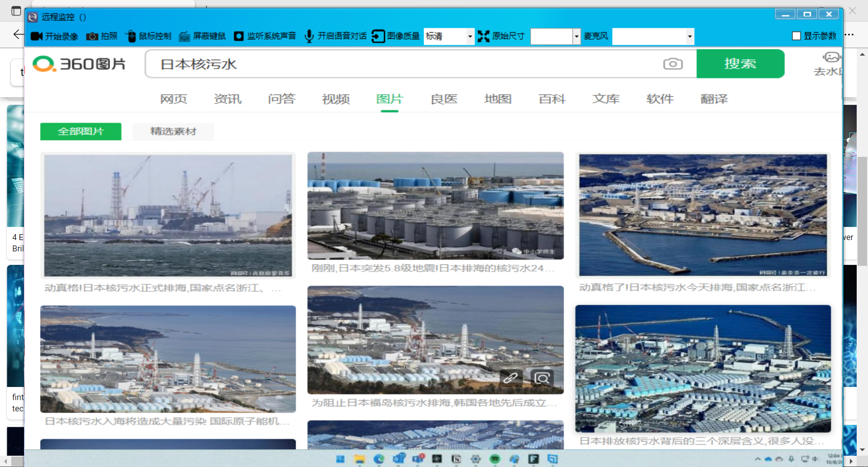
Task: Click 屏蔽键鼠 keyboard block icon
Action: [184, 36]
